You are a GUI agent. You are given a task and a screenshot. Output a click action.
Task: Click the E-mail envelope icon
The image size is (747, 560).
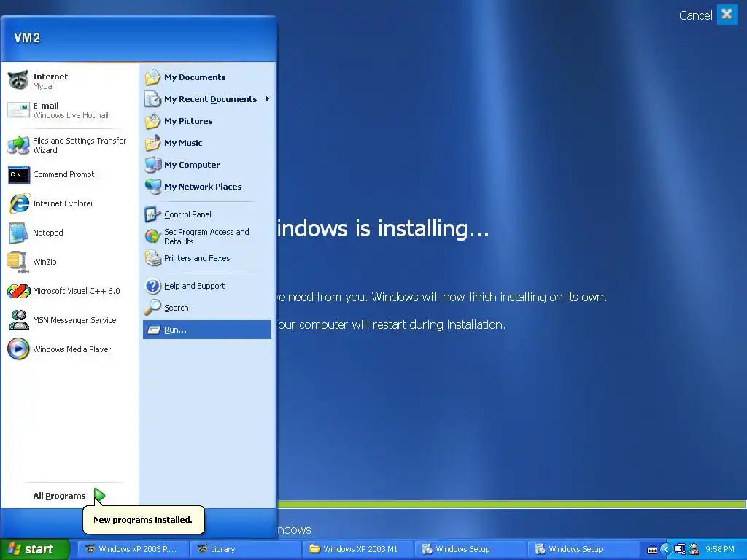[x=18, y=110]
